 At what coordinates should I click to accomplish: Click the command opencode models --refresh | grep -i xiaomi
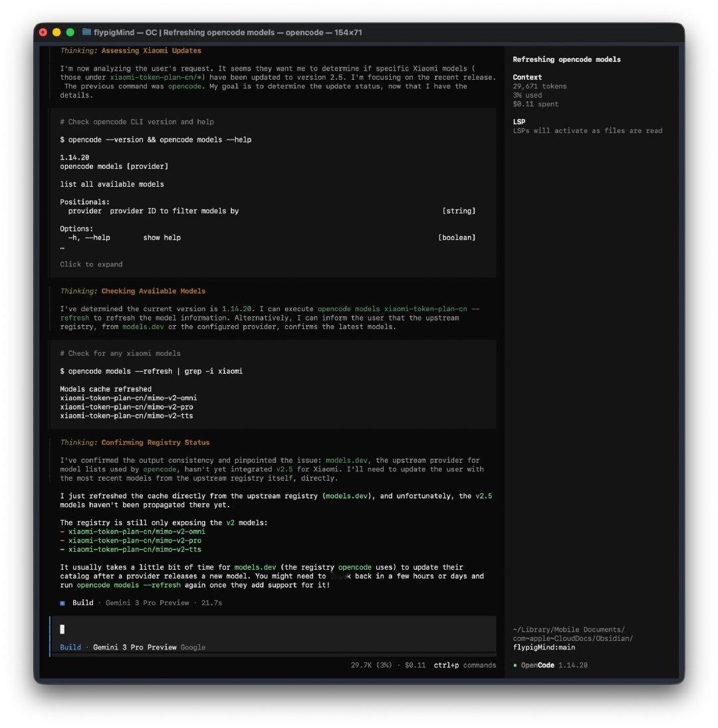(152, 372)
